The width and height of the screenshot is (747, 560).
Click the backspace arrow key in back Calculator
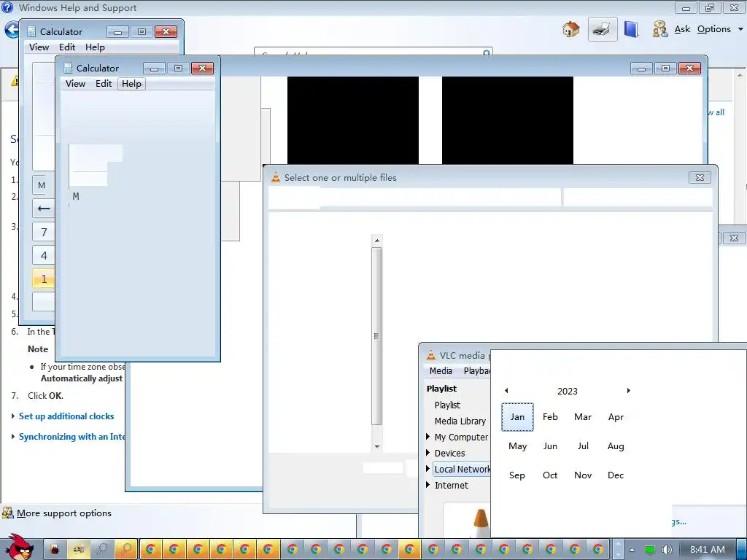[x=44, y=208]
